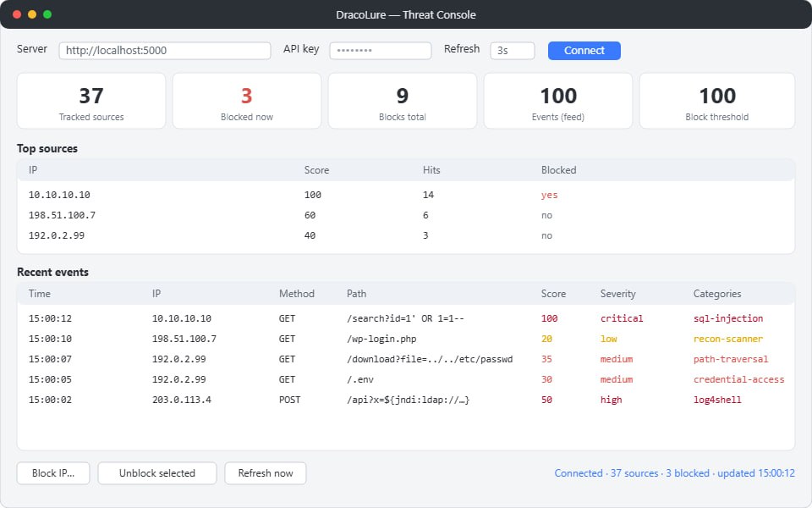Image resolution: width=812 pixels, height=508 pixels.
Task: Select the log4shell POST event row
Action: pyautogui.click(x=406, y=400)
